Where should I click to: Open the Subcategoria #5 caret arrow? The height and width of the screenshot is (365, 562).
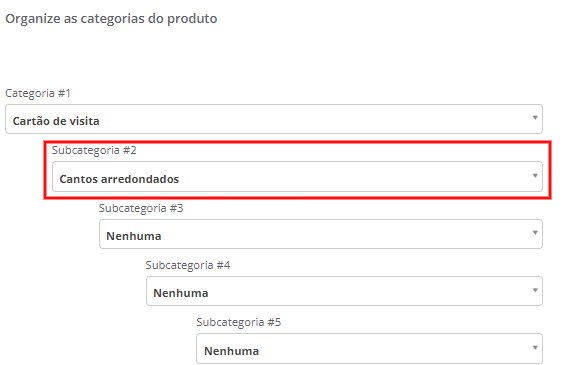(535, 347)
